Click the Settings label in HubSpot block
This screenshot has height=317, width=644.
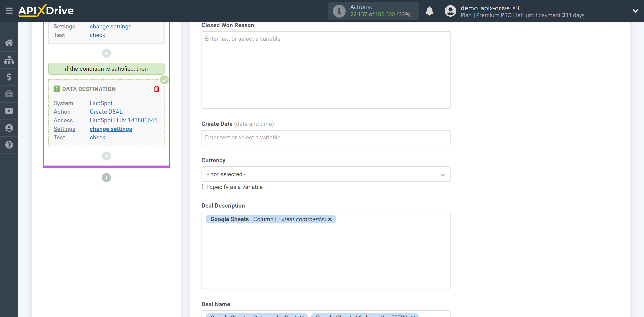point(64,129)
